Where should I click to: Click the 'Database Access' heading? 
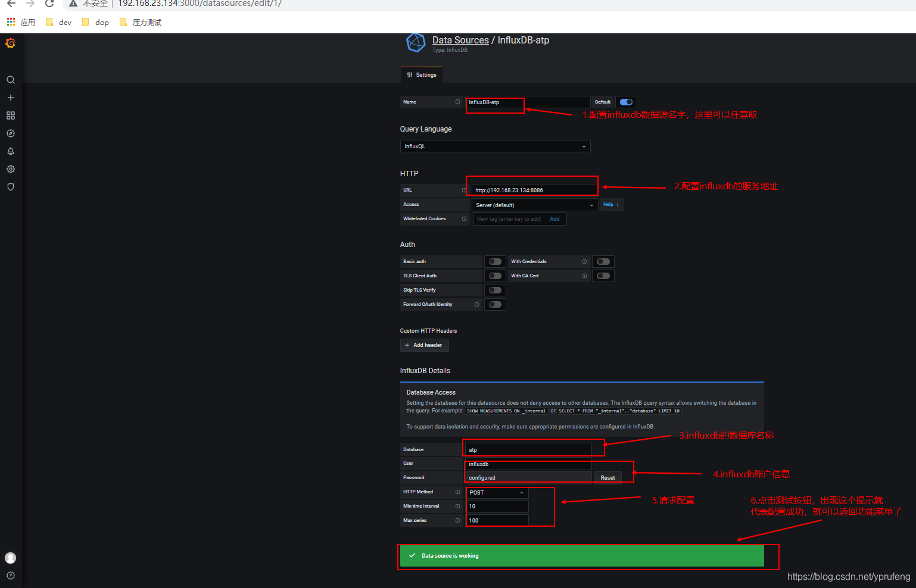[x=431, y=392]
